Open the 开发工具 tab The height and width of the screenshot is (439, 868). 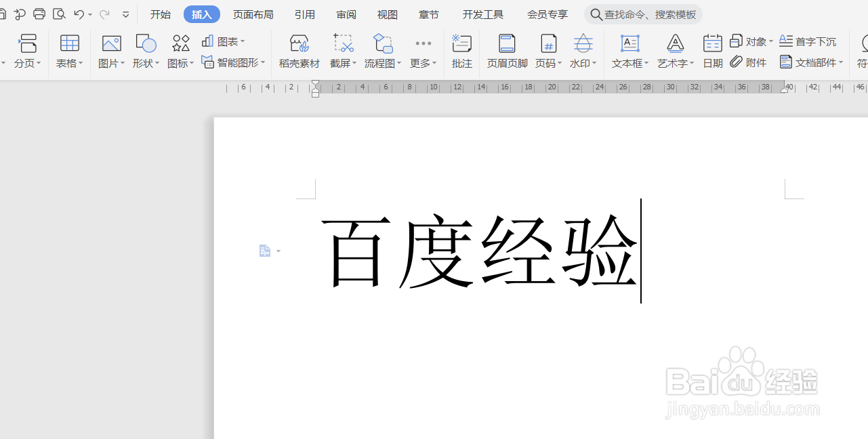(x=483, y=14)
